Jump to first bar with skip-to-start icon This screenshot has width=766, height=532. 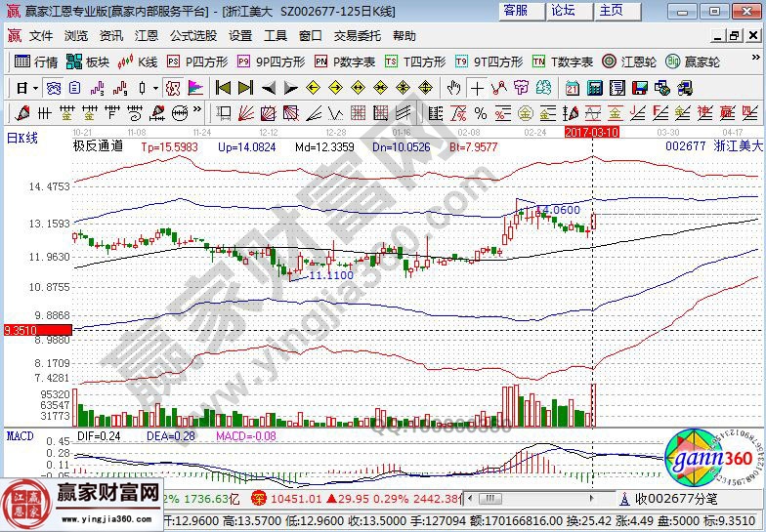[x=223, y=88]
